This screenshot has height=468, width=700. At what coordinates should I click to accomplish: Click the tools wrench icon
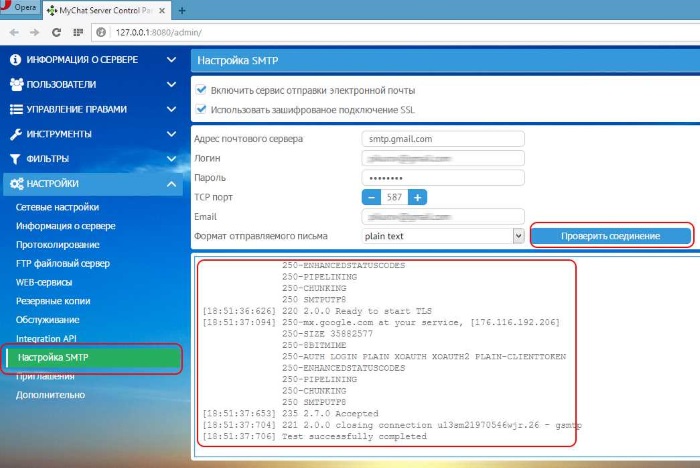pos(16,134)
